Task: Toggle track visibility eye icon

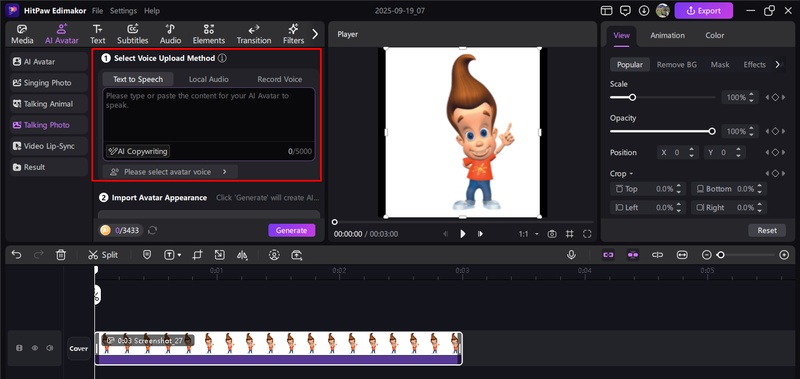Action: (35, 348)
